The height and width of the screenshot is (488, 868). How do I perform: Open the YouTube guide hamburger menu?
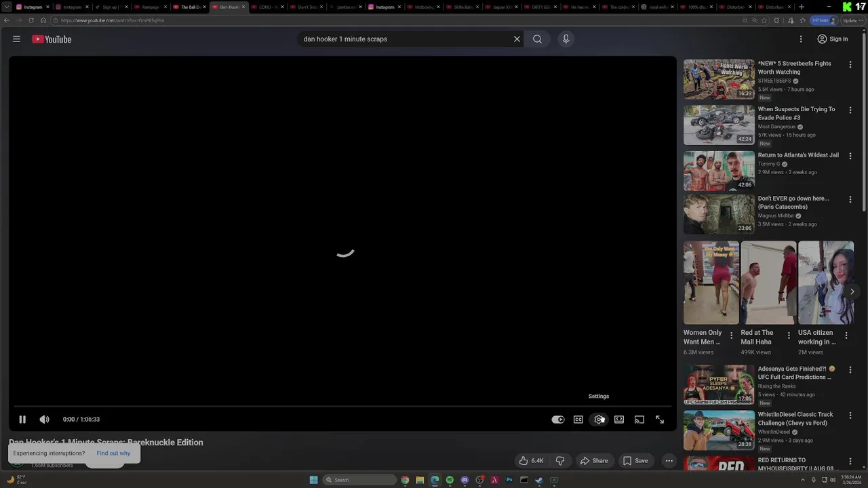[x=16, y=39]
